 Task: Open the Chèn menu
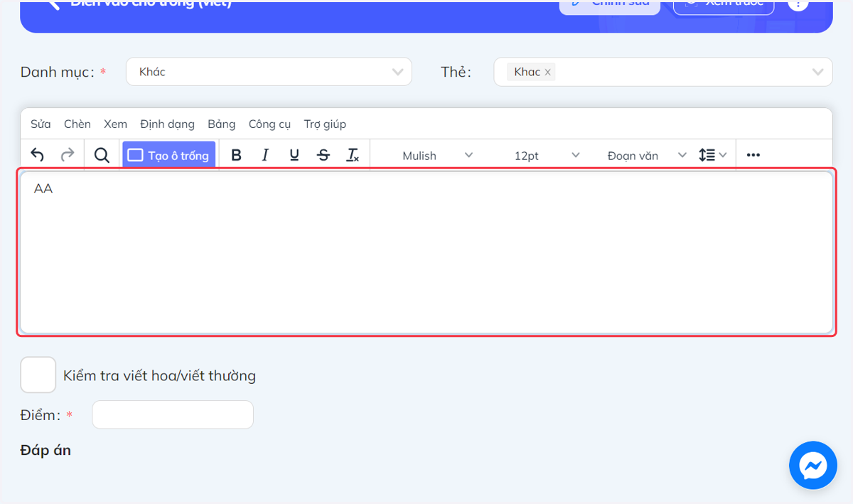click(77, 124)
